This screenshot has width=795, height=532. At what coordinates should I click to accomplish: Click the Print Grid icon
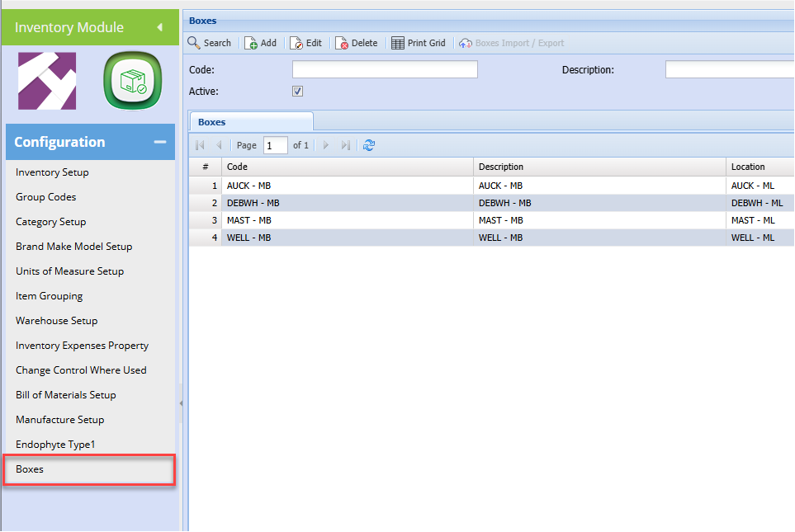pos(398,43)
